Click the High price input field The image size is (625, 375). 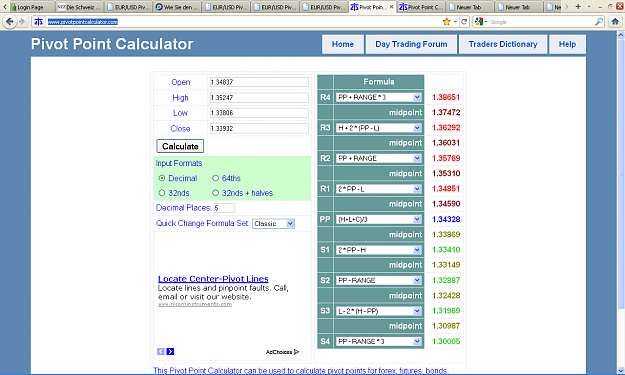click(x=259, y=98)
